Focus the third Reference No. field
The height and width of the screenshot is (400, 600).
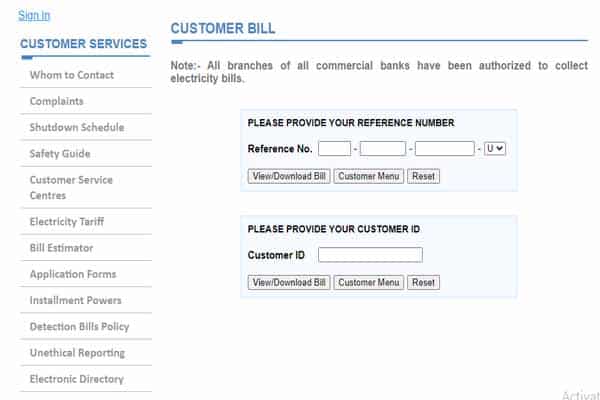445,149
